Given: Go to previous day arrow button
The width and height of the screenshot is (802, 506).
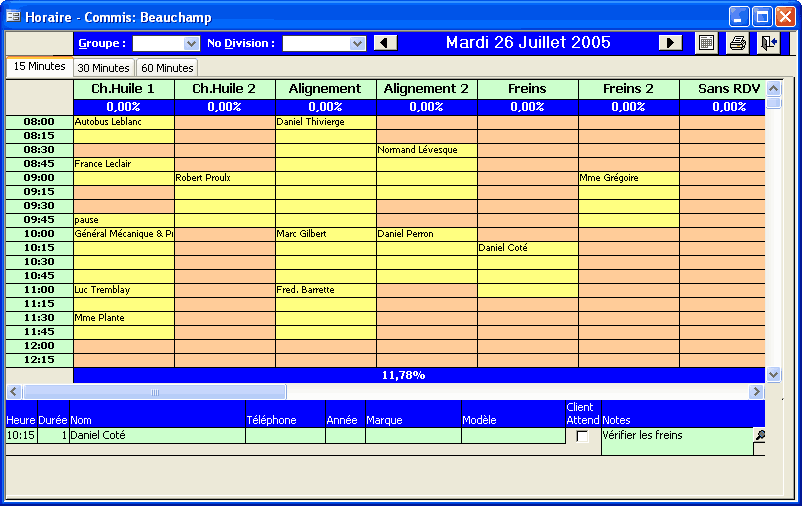Looking at the screenshot, I should tap(385, 42).
